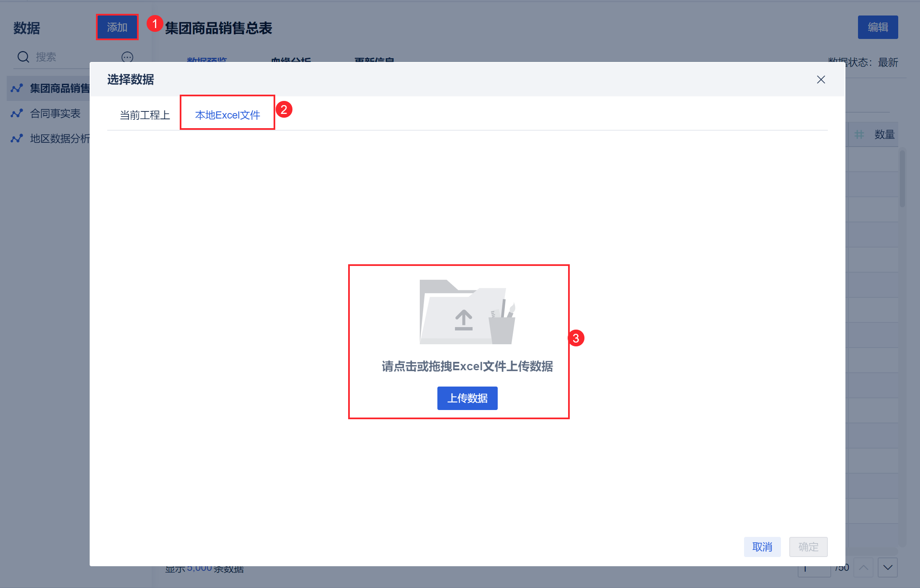Close the 选择数据 dialog with X

(x=821, y=80)
